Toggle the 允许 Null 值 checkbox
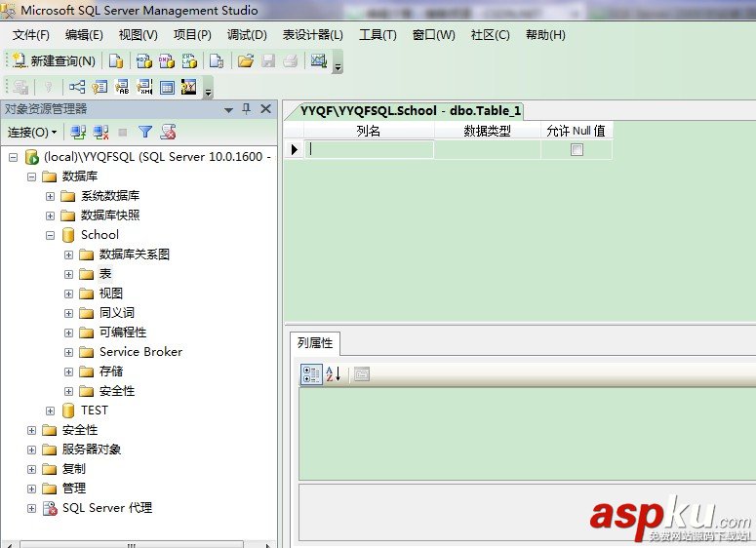756x548 pixels. click(x=577, y=149)
